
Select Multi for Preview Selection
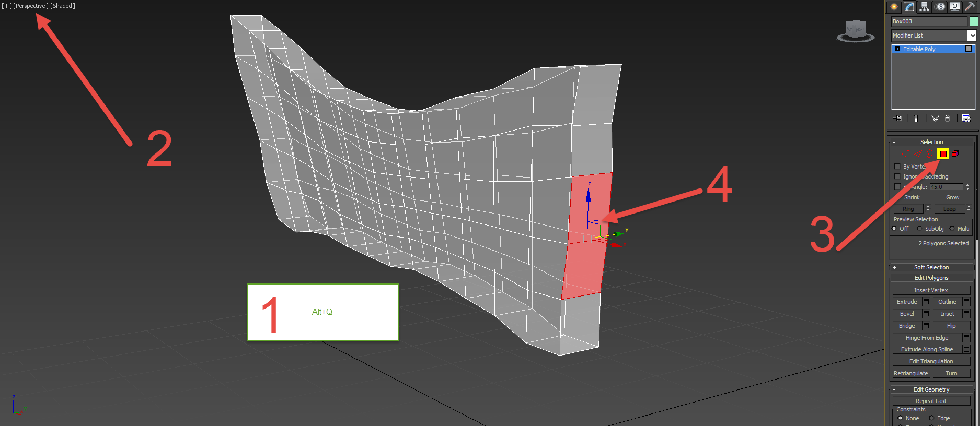click(x=952, y=229)
